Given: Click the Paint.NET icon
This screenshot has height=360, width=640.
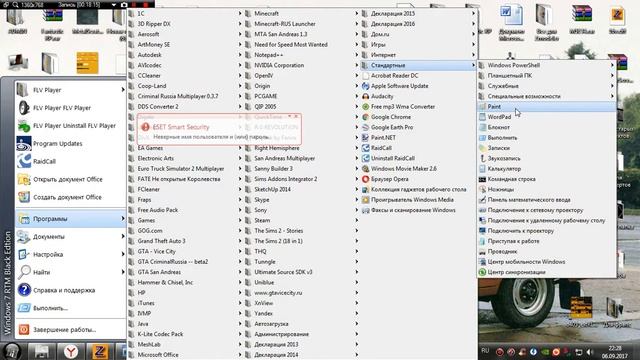Looking at the screenshot, I should tap(366, 138).
